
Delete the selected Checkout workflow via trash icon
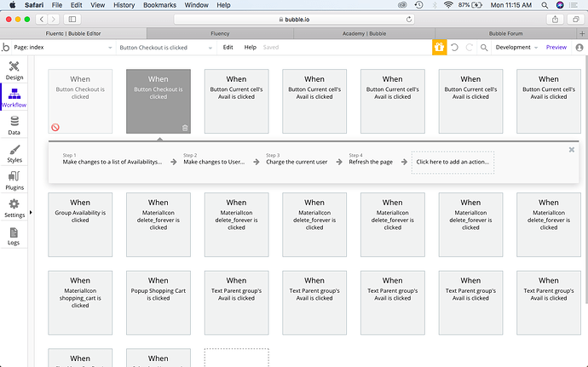[185, 129]
